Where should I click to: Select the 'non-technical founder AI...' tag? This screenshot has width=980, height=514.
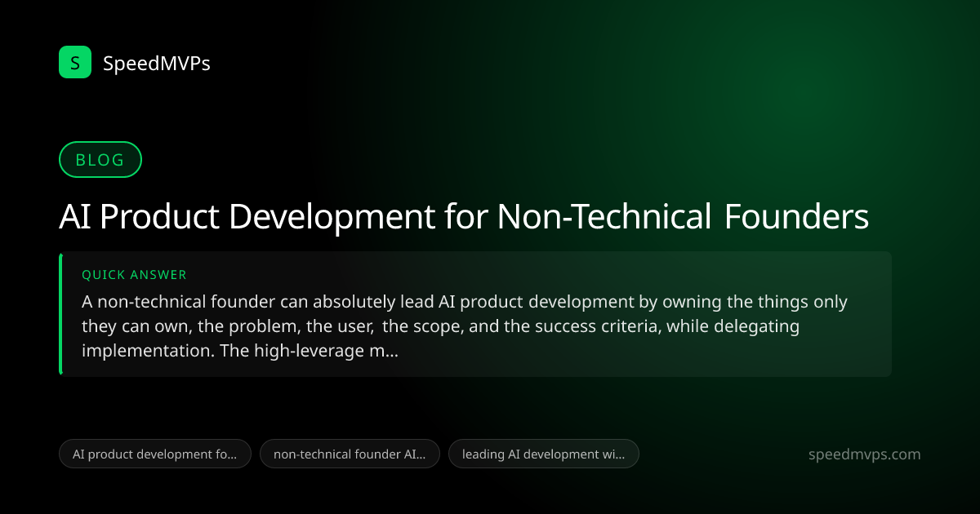point(350,454)
